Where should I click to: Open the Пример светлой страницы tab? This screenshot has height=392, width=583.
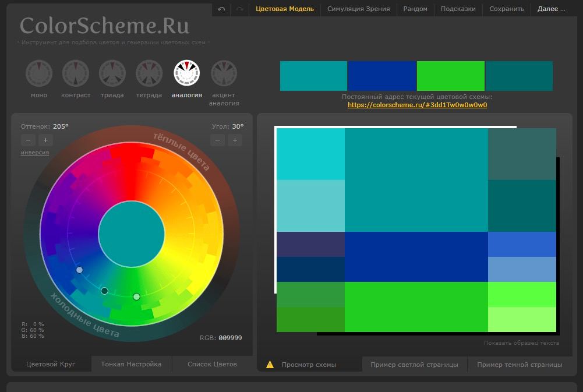[414, 365]
